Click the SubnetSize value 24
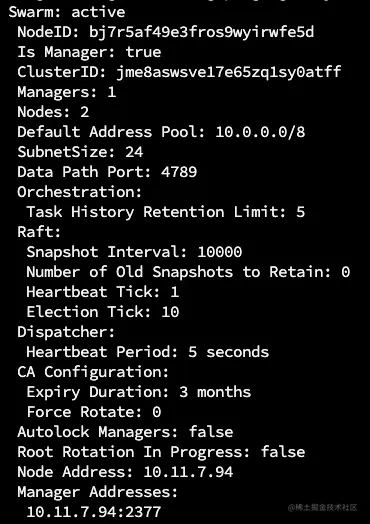370x524 pixels. [x=134, y=152]
